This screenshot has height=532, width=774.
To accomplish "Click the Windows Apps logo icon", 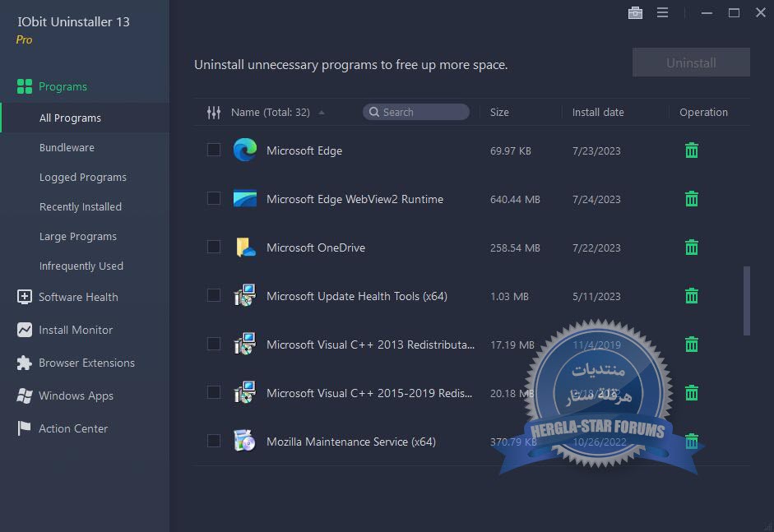I will 24,396.
